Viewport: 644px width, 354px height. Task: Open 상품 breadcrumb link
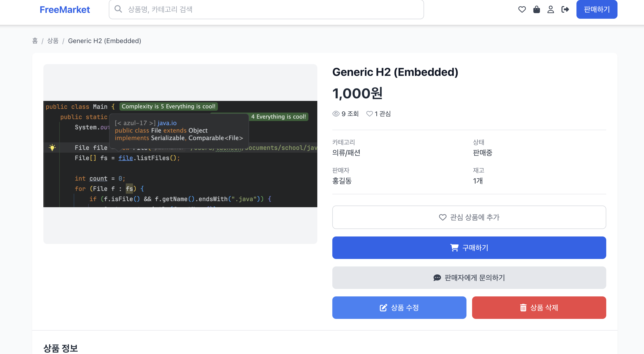53,41
